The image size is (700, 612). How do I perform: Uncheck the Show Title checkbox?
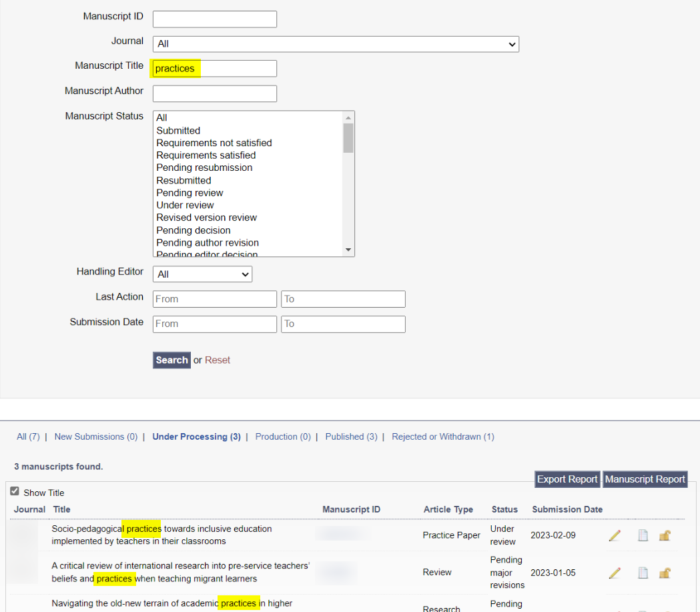click(x=15, y=492)
